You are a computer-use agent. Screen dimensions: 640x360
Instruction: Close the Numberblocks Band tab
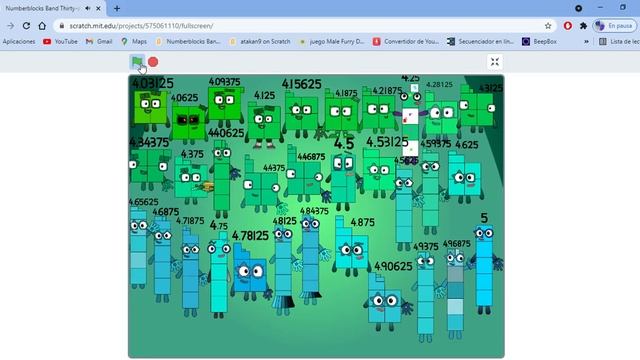[x=98, y=8]
